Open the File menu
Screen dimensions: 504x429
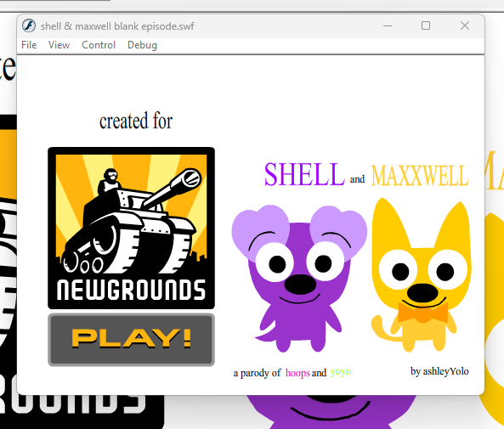[29, 45]
